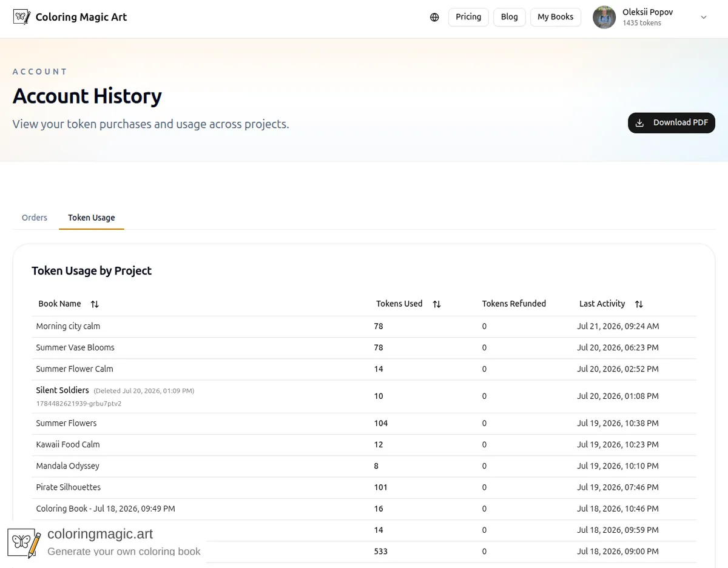
Task: Select Coloring Book - Jul 18, 2026 row
Action: 364,509
